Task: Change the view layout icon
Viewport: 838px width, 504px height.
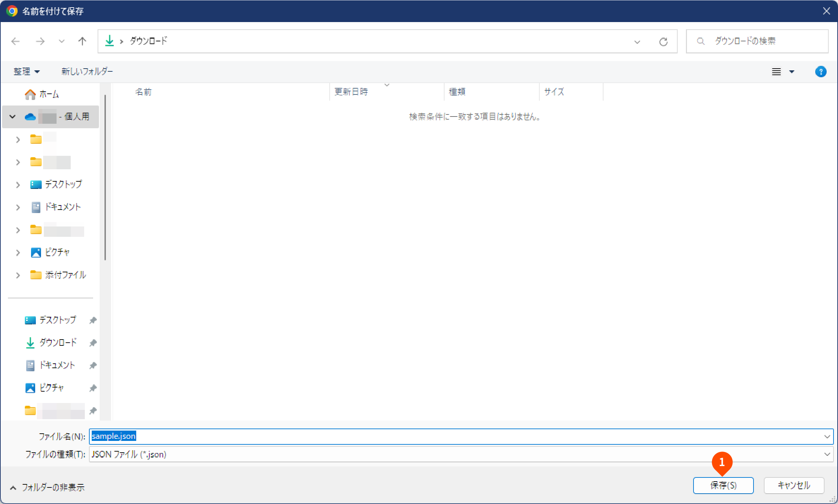Action: (x=776, y=72)
